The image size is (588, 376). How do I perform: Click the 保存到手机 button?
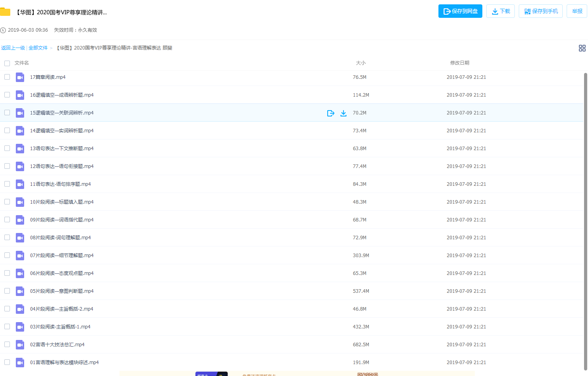coord(541,11)
